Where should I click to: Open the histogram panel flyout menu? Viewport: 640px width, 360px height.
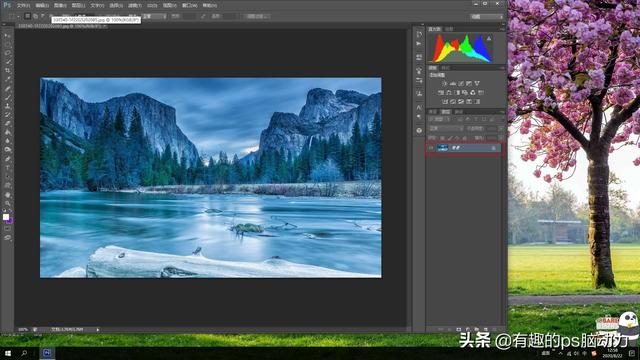[x=502, y=29]
